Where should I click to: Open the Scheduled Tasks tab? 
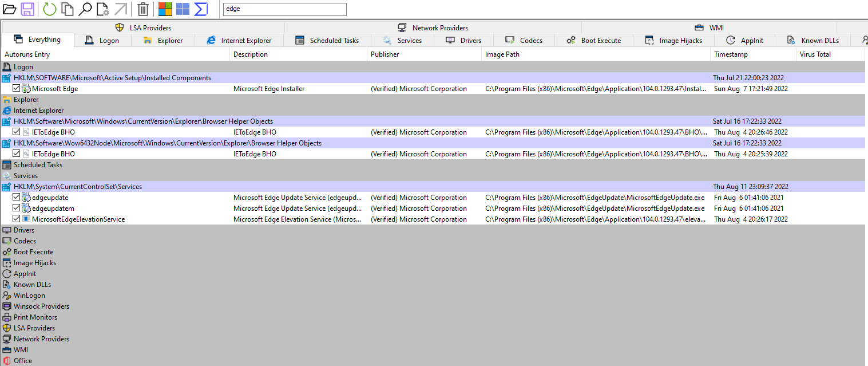point(327,40)
